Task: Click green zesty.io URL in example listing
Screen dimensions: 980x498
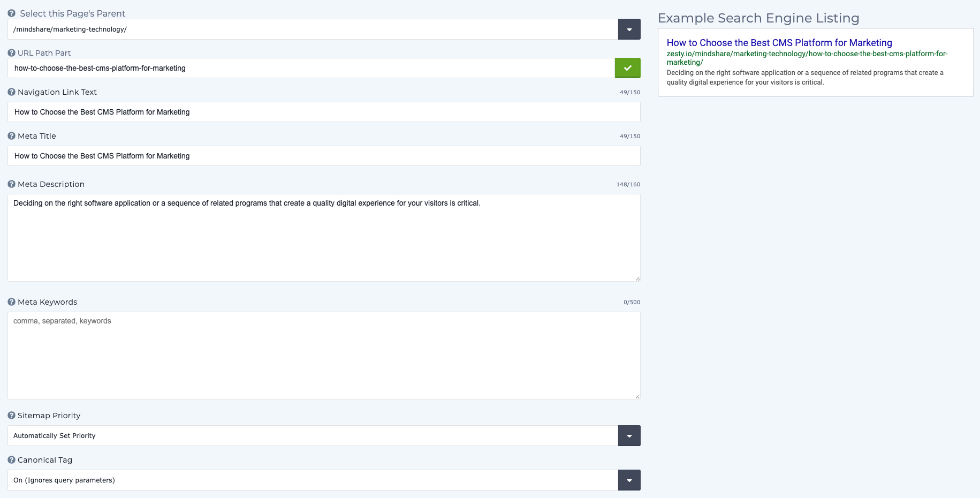Action: coord(807,58)
